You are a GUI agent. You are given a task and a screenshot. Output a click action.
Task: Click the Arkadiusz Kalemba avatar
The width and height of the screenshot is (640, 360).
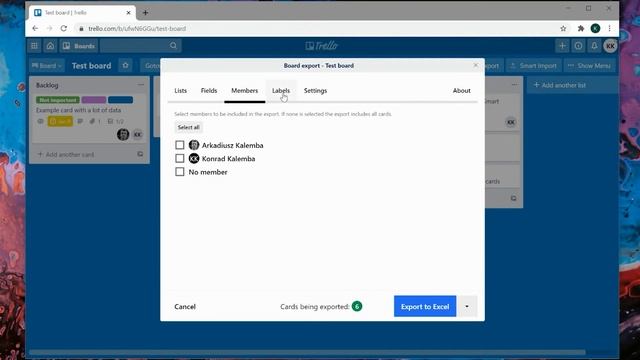coord(194,145)
